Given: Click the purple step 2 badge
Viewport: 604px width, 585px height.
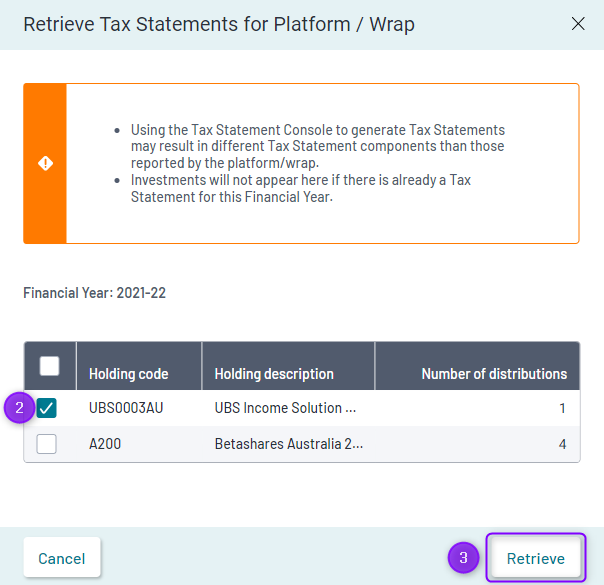Looking at the screenshot, I should [19, 408].
